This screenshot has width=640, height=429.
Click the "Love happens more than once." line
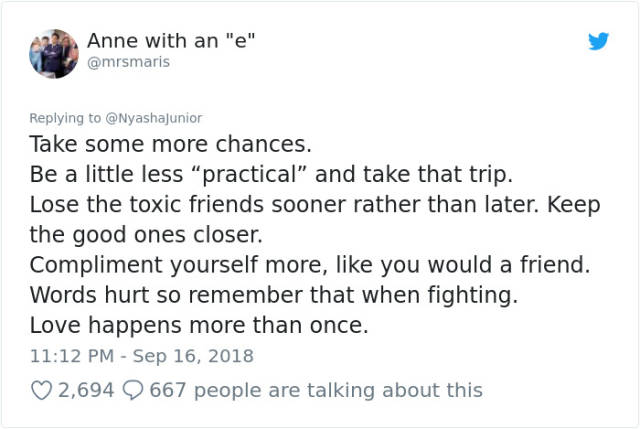click(x=199, y=325)
